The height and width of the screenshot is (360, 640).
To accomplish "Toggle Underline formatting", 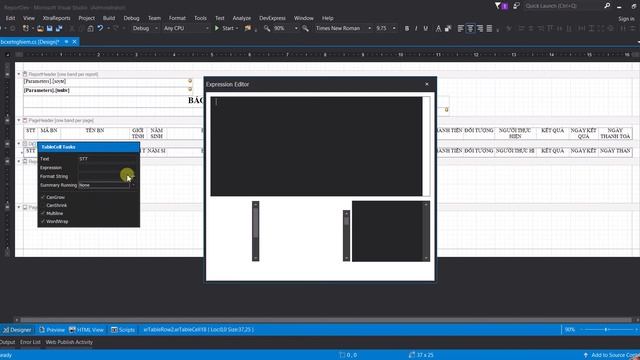I will [x=426, y=29].
